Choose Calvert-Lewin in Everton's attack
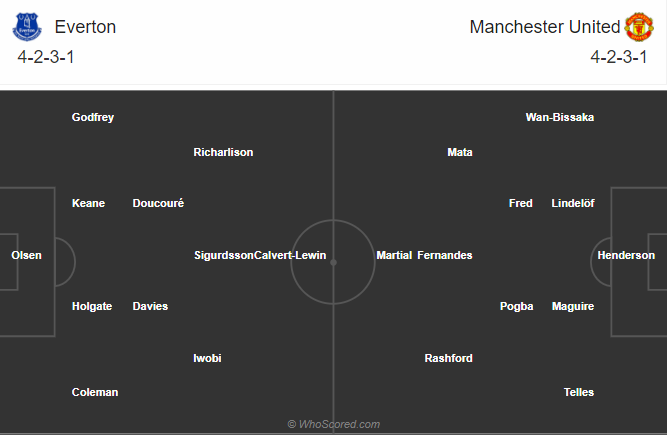 [290, 255]
